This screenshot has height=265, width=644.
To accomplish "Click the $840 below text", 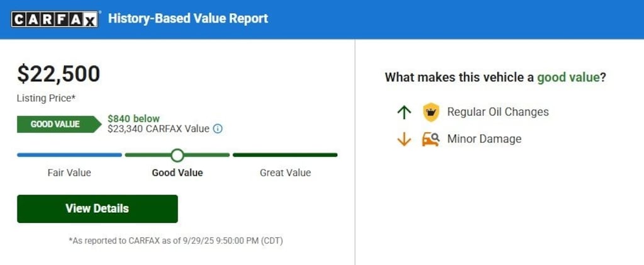I will (x=133, y=118).
